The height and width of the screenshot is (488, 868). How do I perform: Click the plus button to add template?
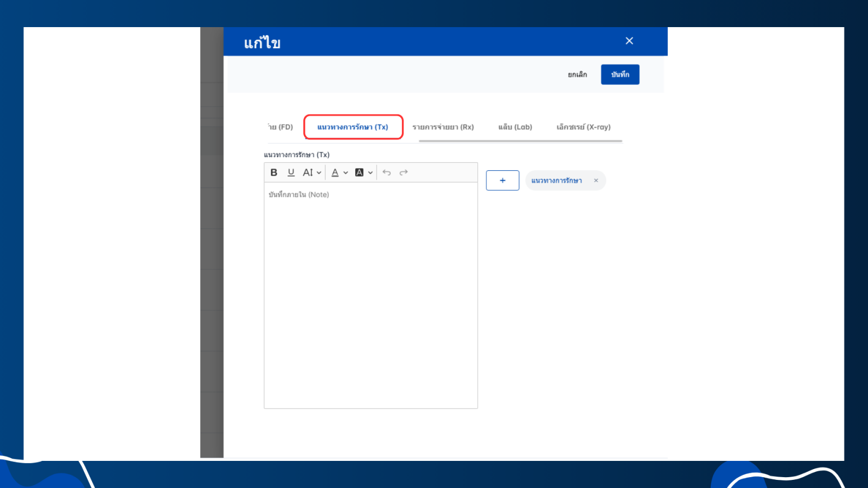point(502,181)
